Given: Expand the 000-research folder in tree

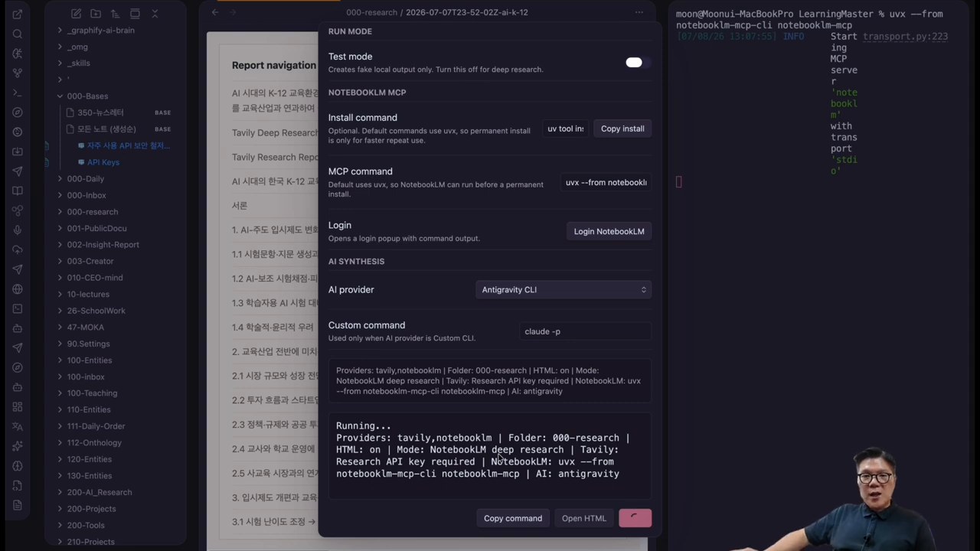Looking at the screenshot, I should coord(60,212).
